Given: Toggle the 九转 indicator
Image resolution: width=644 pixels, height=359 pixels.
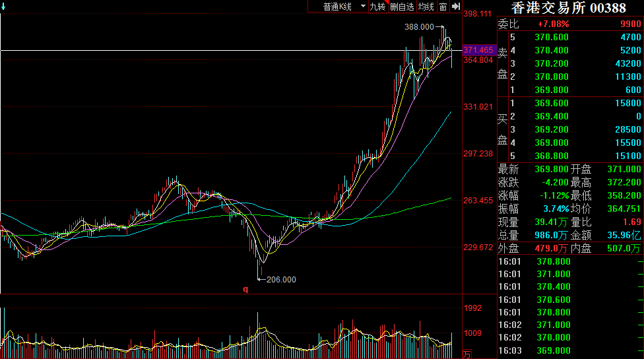Looking at the screenshot, I should 377,7.
